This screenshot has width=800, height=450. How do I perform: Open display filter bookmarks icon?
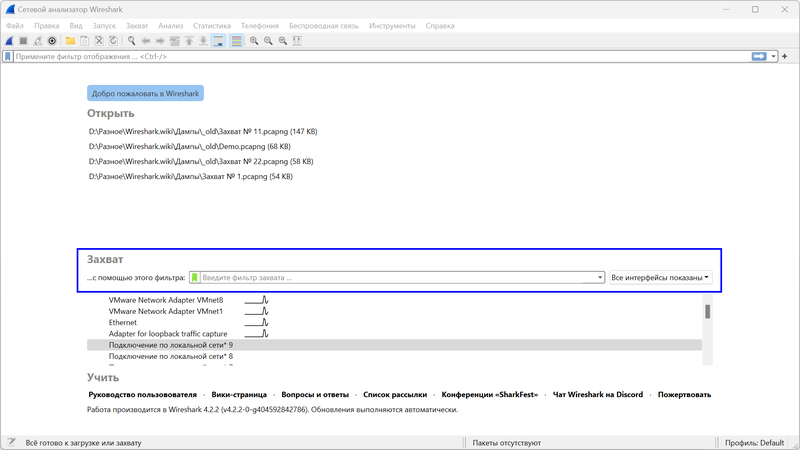[x=8, y=57]
